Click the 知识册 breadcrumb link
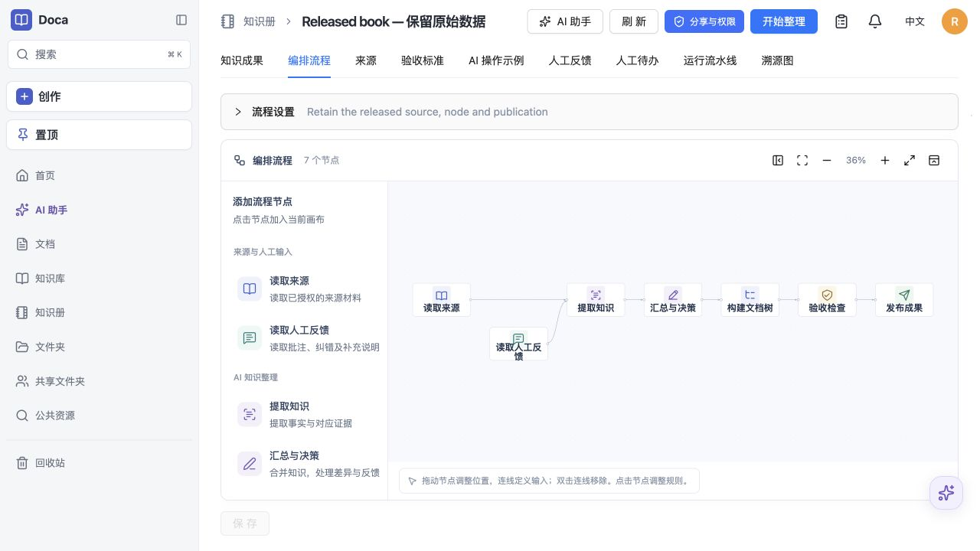Image resolution: width=980 pixels, height=551 pixels. [260, 21]
